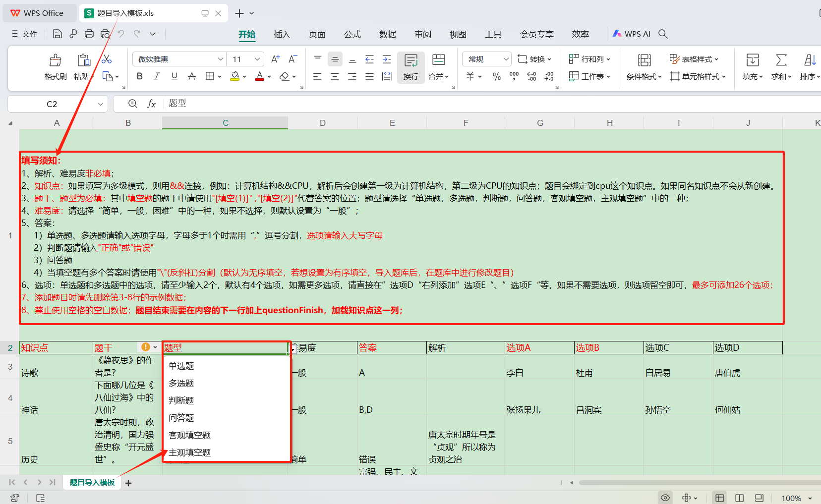This screenshot has height=504, width=821.
Task: Toggle the Wrap Text (换行) button
Action: coord(410,67)
